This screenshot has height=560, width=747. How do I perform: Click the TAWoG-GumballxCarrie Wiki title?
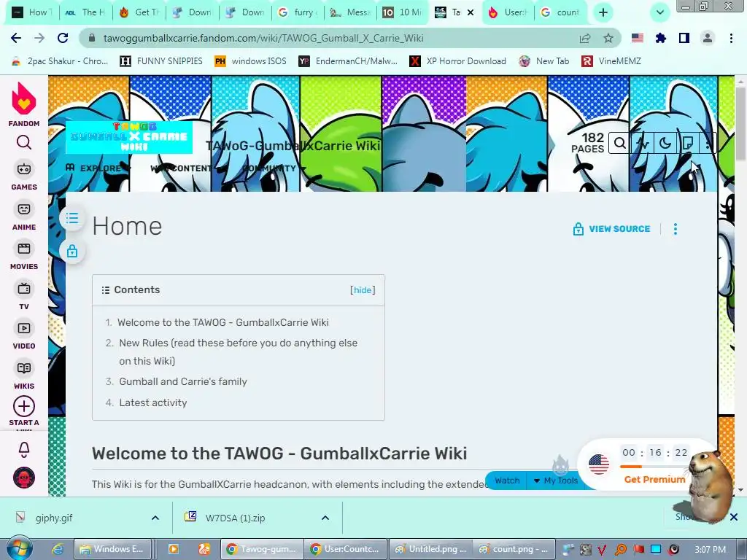click(293, 145)
